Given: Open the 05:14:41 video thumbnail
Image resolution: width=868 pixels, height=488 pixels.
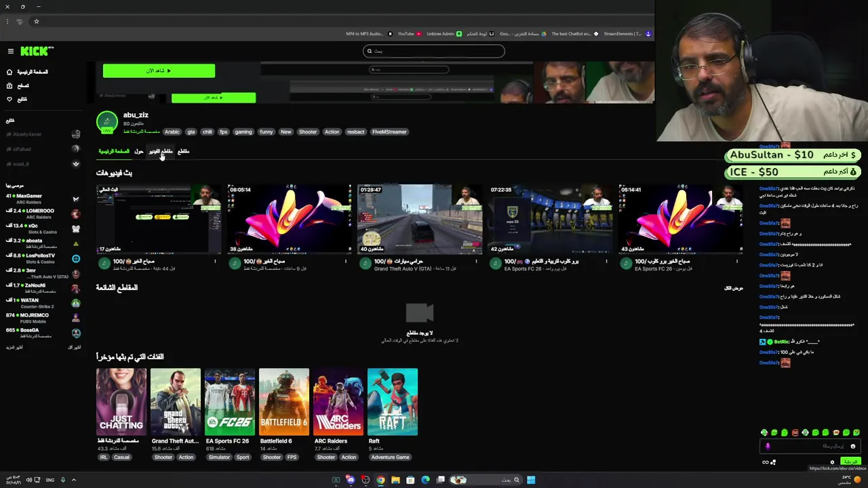Looking at the screenshot, I should click(681, 219).
